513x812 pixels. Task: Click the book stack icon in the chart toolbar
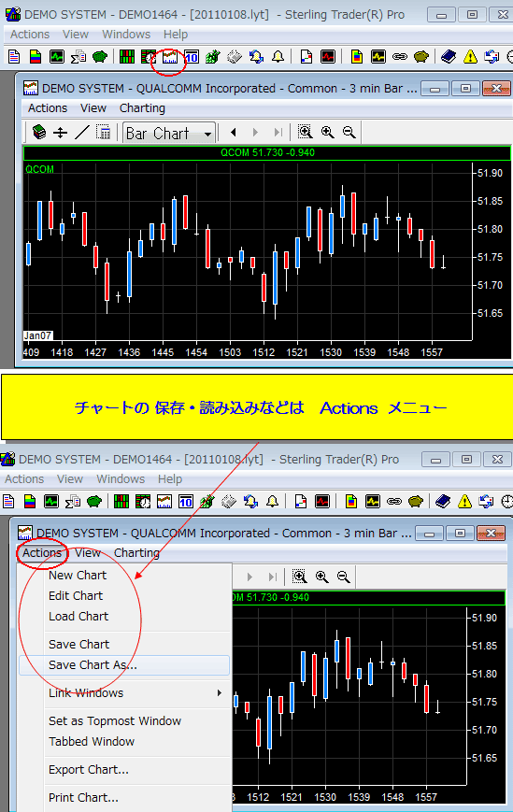39,133
